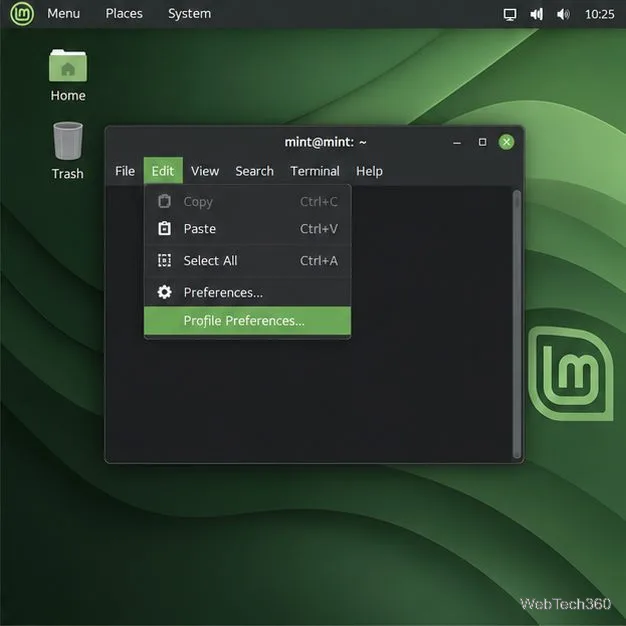The image size is (626, 626).
Task: Click the terminal vertical scrollbar
Action: click(x=517, y=324)
